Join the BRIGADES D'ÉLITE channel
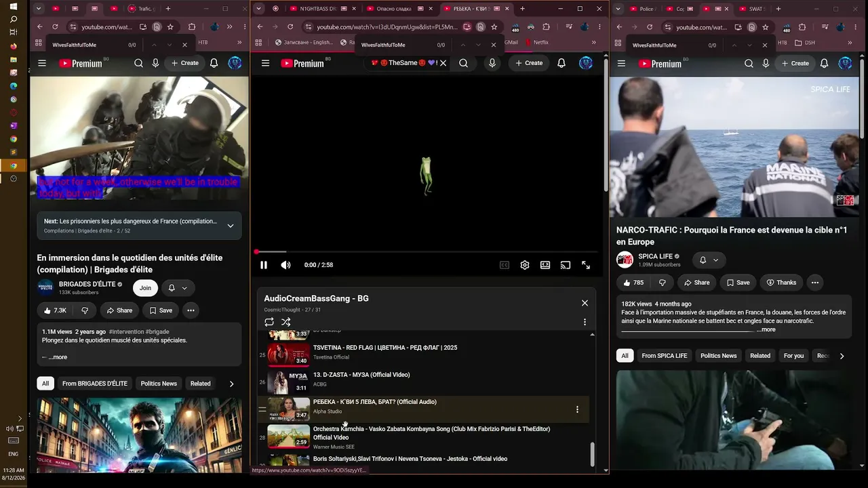This screenshot has width=868, height=488. [145, 288]
